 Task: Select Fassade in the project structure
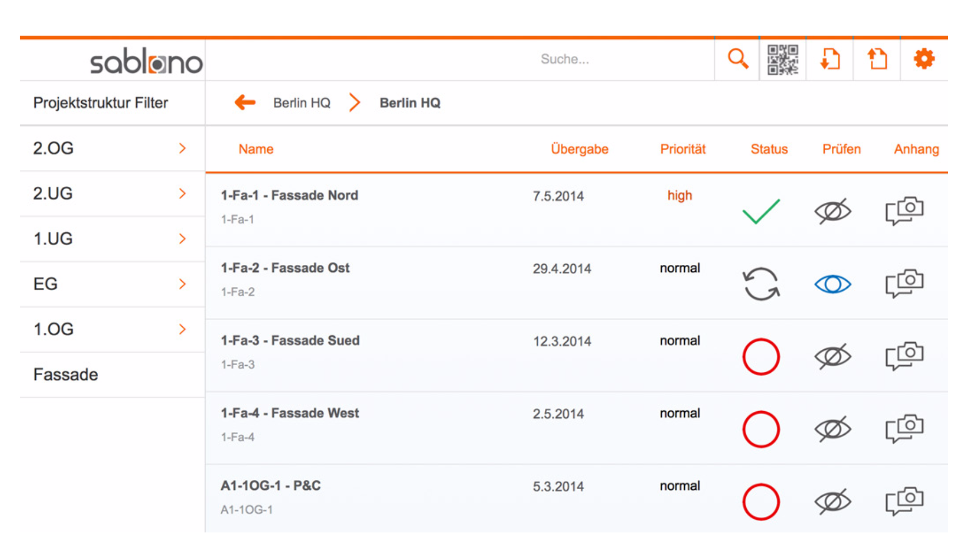point(66,375)
